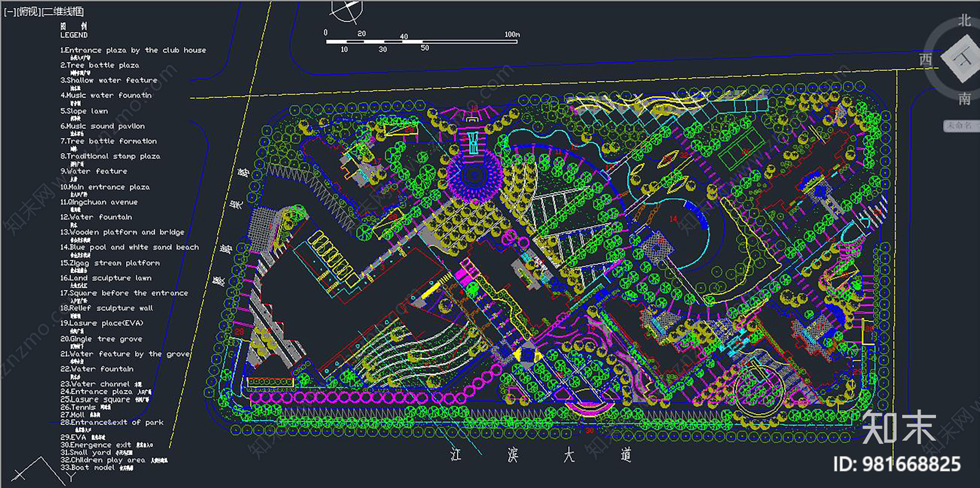Select the red number 14 label

(673, 219)
